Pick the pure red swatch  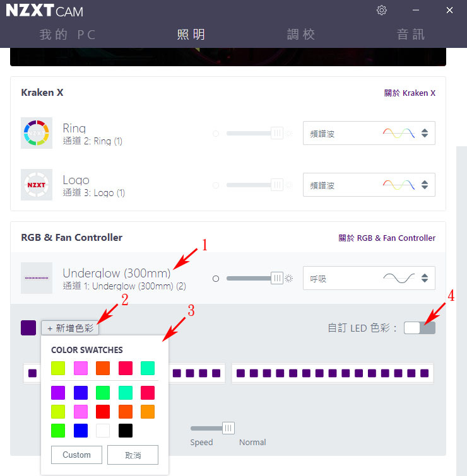(x=103, y=412)
